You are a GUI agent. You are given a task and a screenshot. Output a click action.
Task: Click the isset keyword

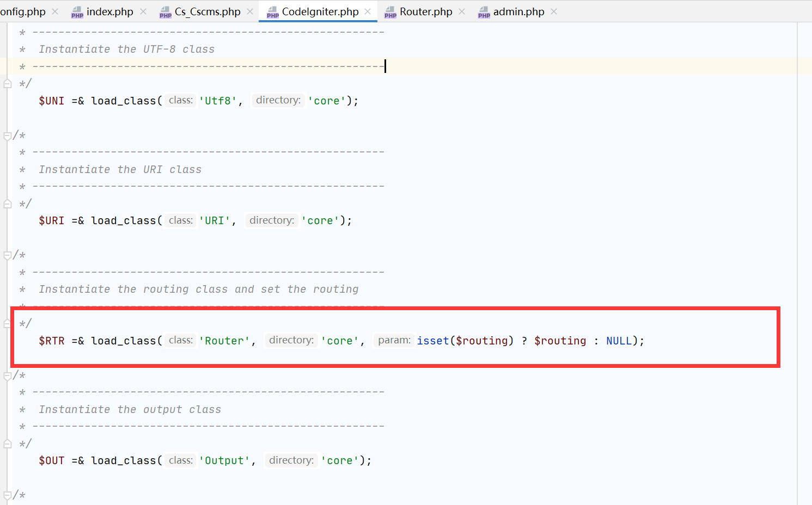[x=433, y=341]
